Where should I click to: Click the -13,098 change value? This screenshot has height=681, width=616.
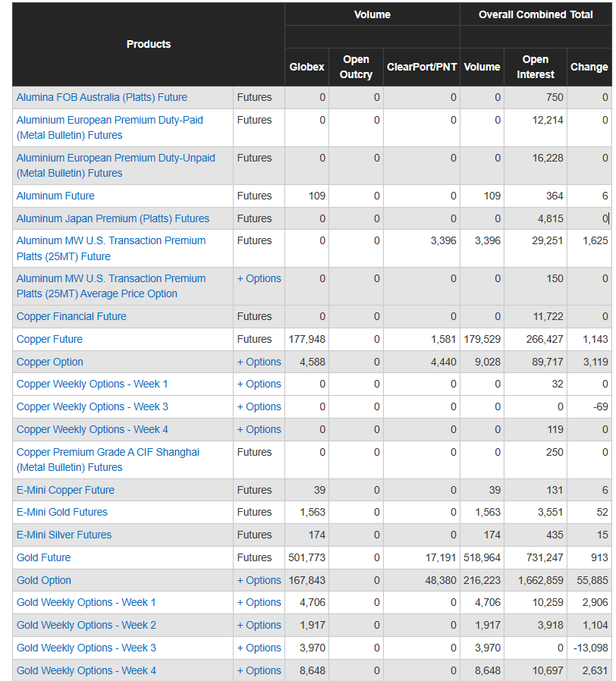click(591, 648)
